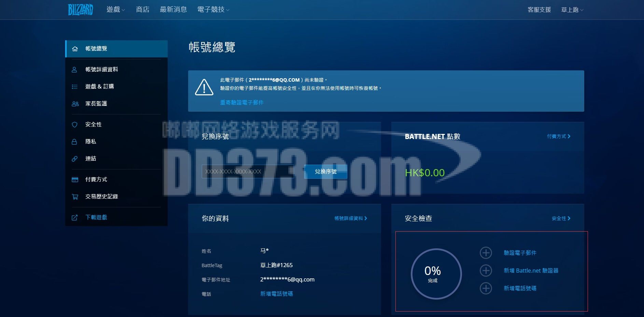Open 帳號詳細資料 in the sidebar
This screenshot has height=317, width=644.
pyautogui.click(x=116, y=69)
